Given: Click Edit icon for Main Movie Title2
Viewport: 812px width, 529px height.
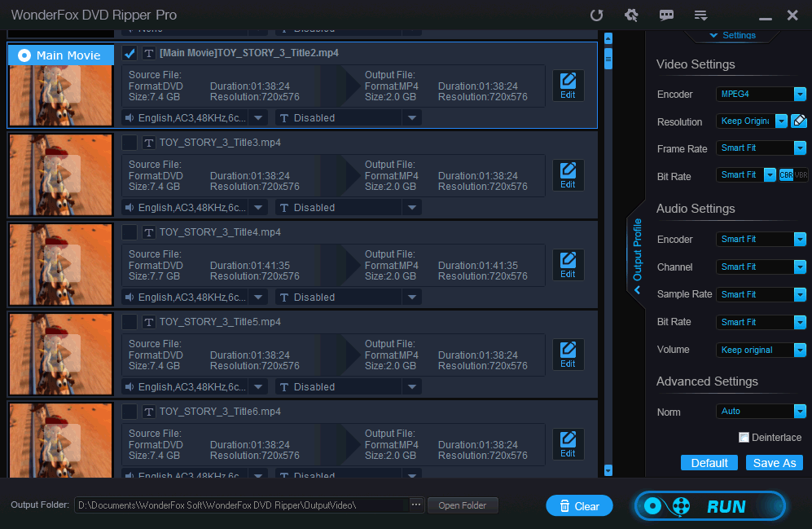Looking at the screenshot, I should pyautogui.click(x=568, y=86).
